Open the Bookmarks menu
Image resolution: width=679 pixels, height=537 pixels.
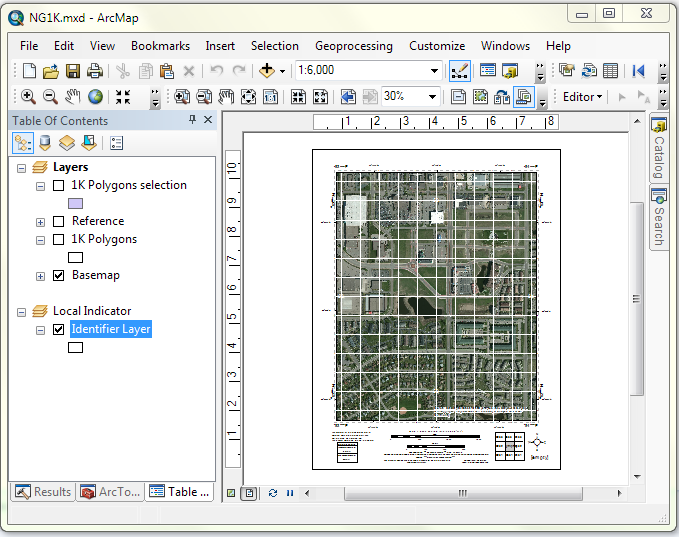(160, 46)
